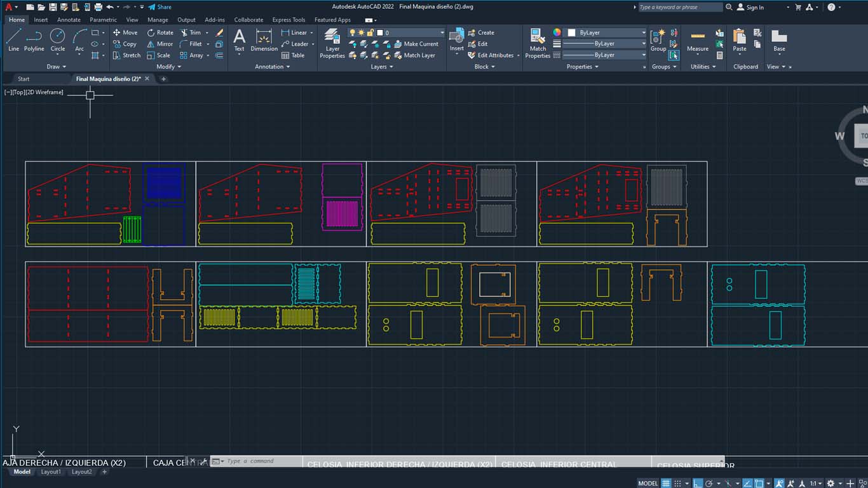Click Edit Attributes button

click(492, 55)
